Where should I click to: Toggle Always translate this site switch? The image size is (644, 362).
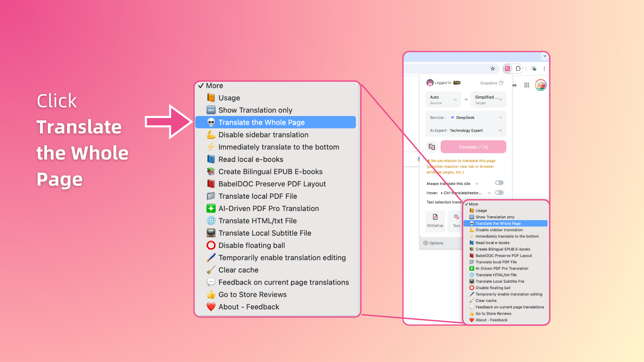[499, 183]
